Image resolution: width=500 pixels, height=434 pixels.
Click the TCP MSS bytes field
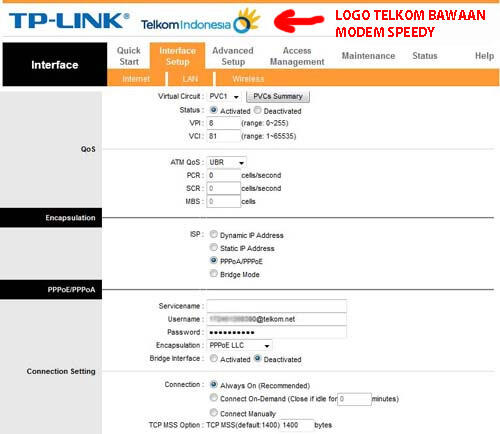coord(297,425)
